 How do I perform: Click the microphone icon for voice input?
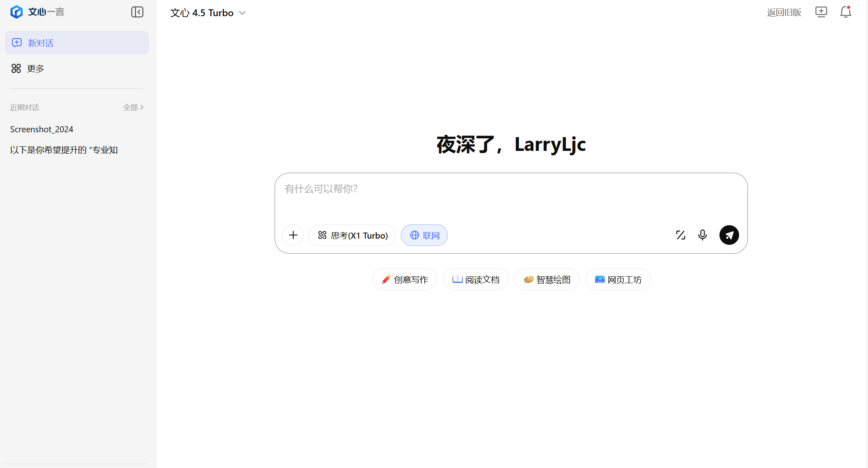point(702,235)
